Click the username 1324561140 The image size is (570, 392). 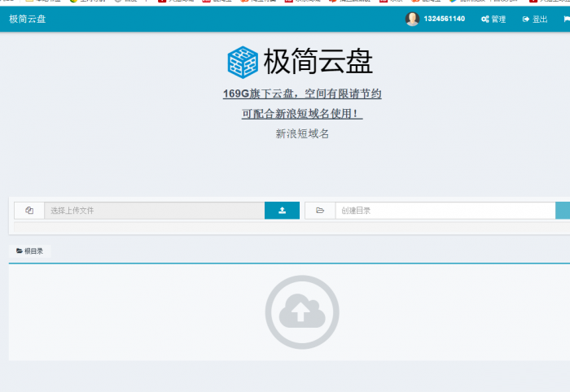[444, 19]
